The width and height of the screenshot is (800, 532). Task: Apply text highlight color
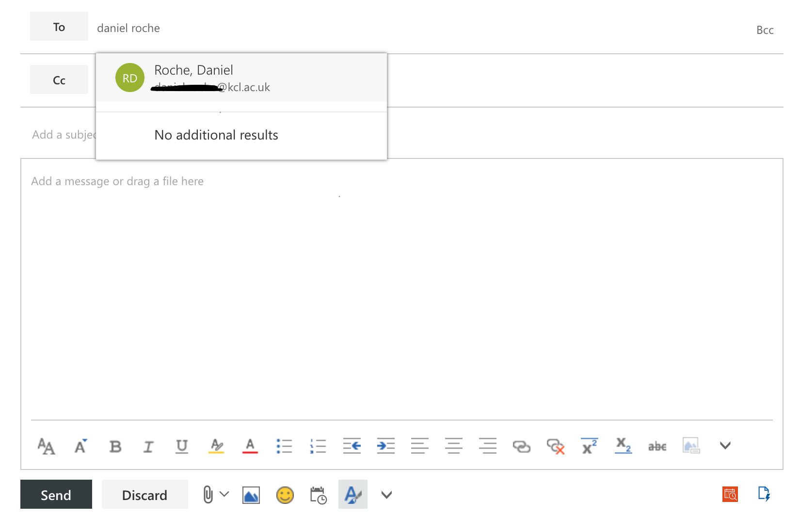[x=216, y=446]
